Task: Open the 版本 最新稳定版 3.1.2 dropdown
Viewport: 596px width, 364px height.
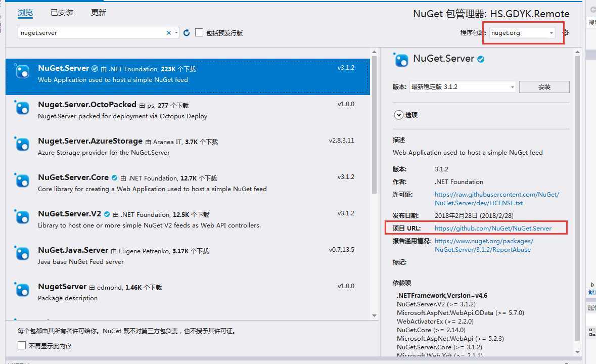Action: (463, 86)
